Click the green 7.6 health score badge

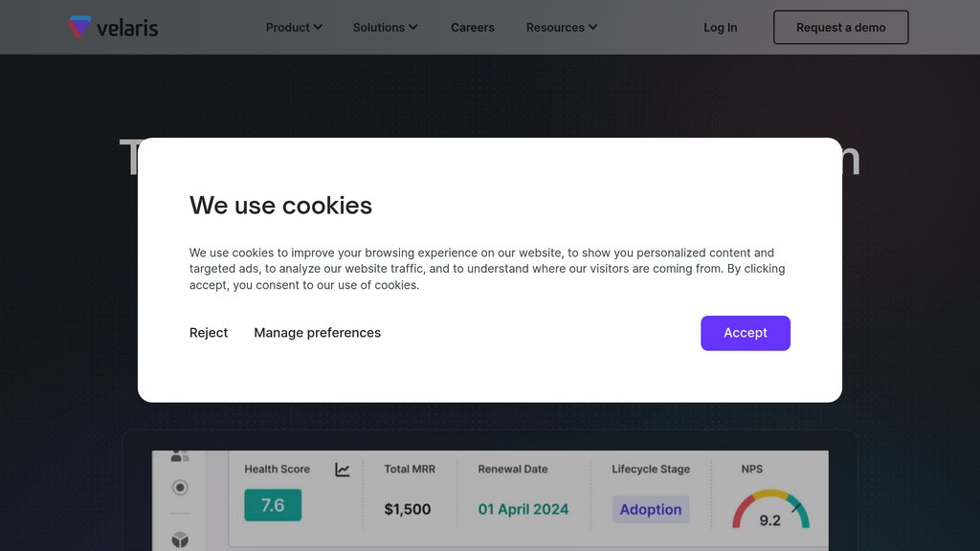pos(273,505)
